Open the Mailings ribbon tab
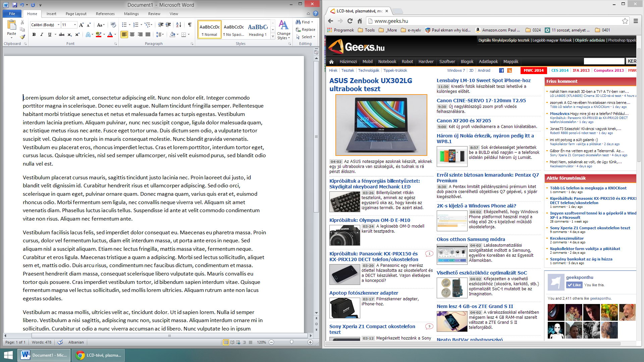 [131, 14]
